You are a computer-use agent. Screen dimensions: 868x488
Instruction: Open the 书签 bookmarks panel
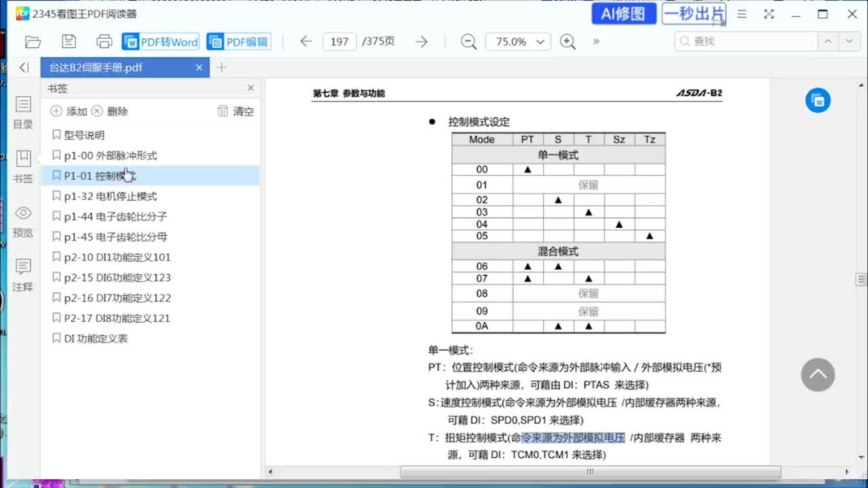point(23,167)
